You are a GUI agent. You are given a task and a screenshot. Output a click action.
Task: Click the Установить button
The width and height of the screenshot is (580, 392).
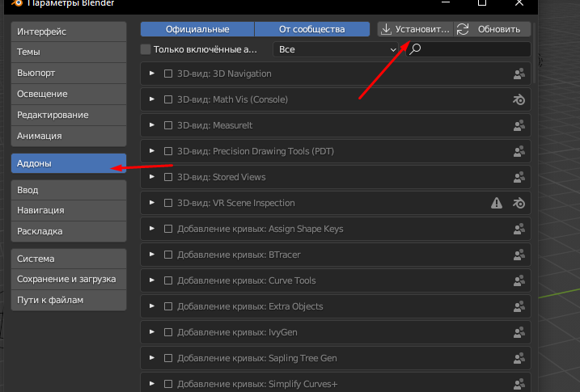click(x=415, y=29)
